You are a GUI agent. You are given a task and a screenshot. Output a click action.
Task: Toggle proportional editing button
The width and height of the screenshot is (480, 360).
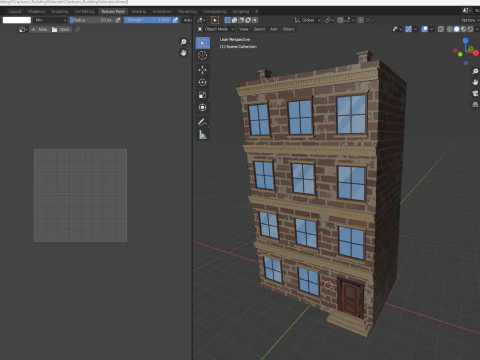click(361, 20)
